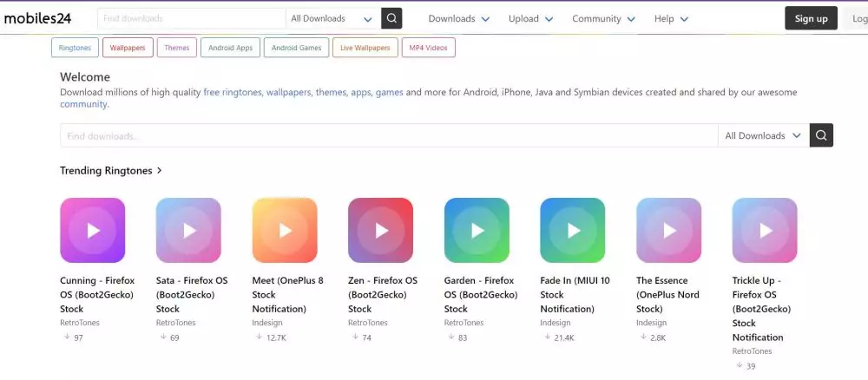
Task: Open the Community navigation menu
Action: click(602, 18)
